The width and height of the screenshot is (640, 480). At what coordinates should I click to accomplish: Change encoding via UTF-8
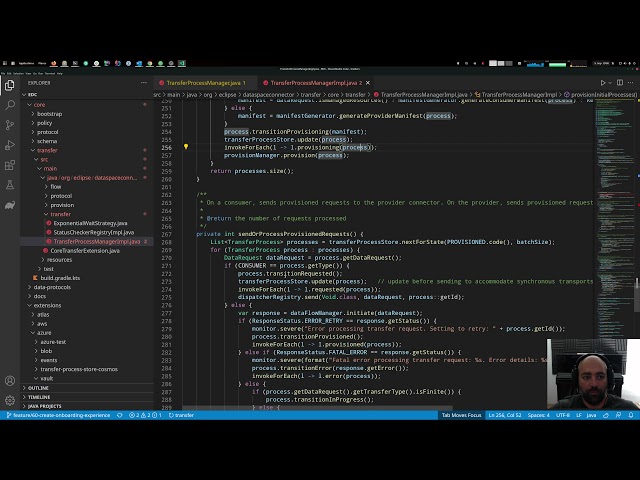pos(563,415)
